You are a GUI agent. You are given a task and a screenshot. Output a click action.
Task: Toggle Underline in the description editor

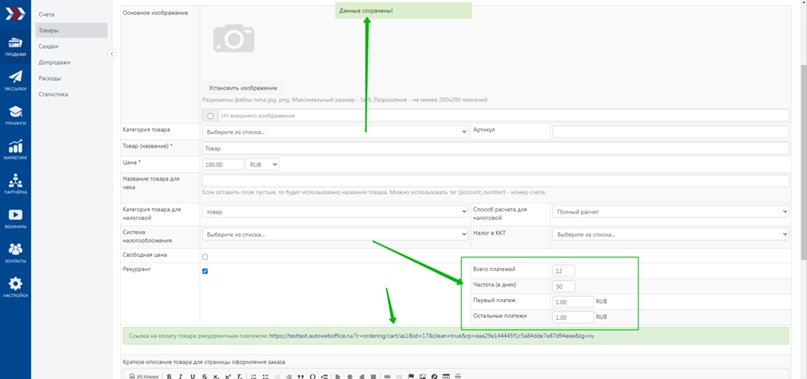[x=192, y=376]
